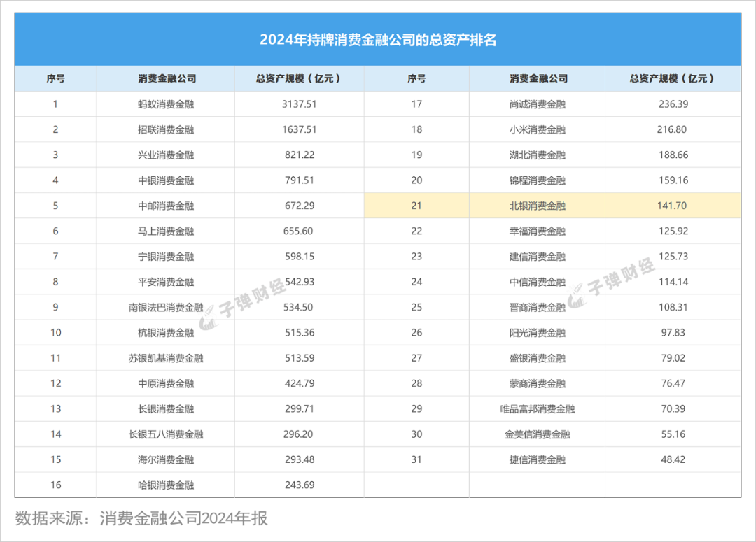The width and height of the screenshot is (756, 542).
Task: Select the cell 盛银消费金融
Action: (538, 358)
